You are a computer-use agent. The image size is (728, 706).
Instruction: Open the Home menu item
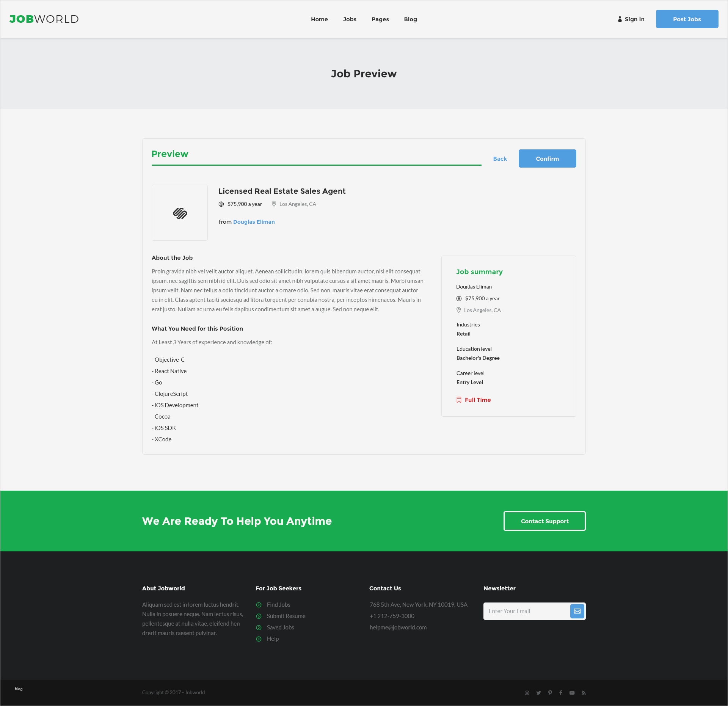click(x=319, y=19)
